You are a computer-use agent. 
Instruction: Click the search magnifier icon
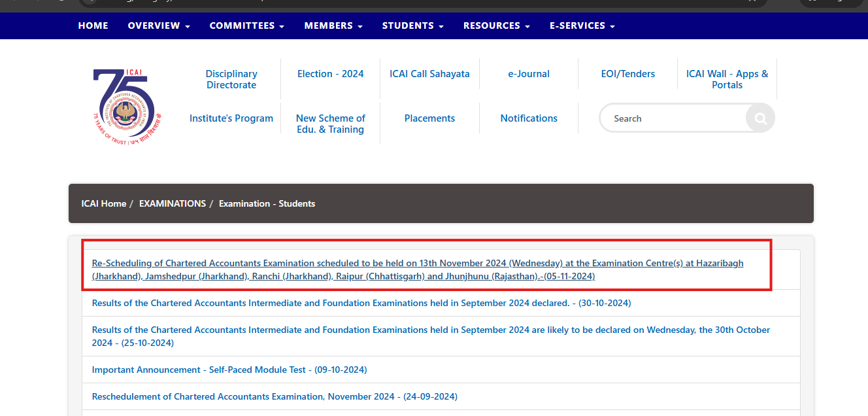pyautogui.click(x=759, y=118)
